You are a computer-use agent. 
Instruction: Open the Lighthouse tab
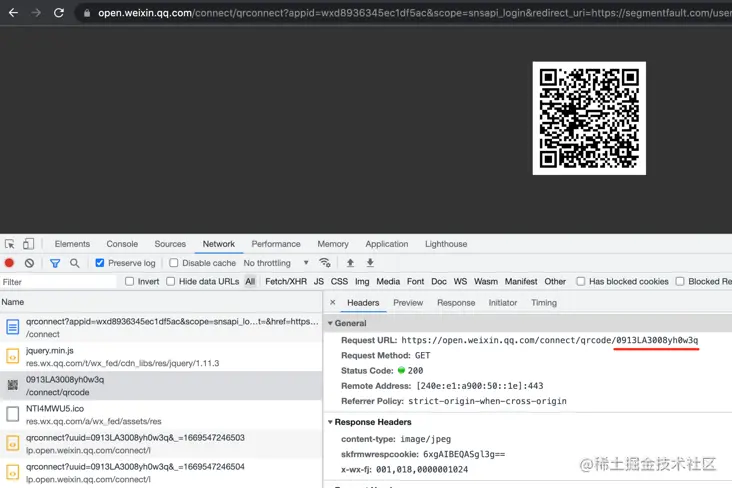pos(446,244)
